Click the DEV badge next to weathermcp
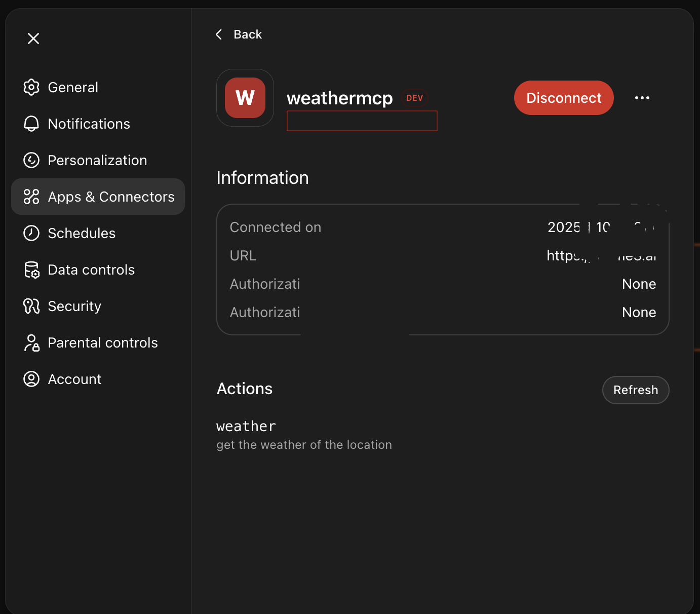This screenshot has height=614, width=700. click(x=414, y=98)
